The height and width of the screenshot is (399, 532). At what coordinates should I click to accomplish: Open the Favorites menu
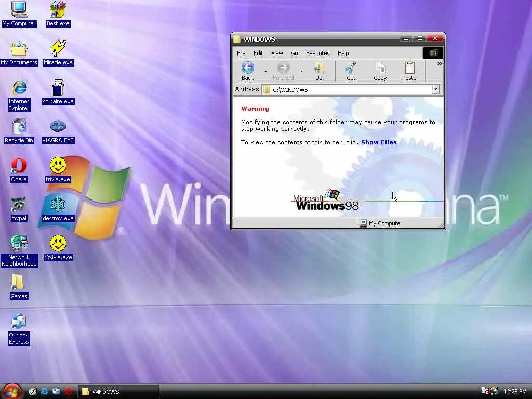[x=317, y=53]
